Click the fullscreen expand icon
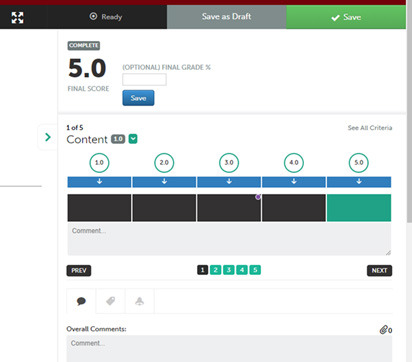This screenshot has height=362, width=412. point(17,17)
